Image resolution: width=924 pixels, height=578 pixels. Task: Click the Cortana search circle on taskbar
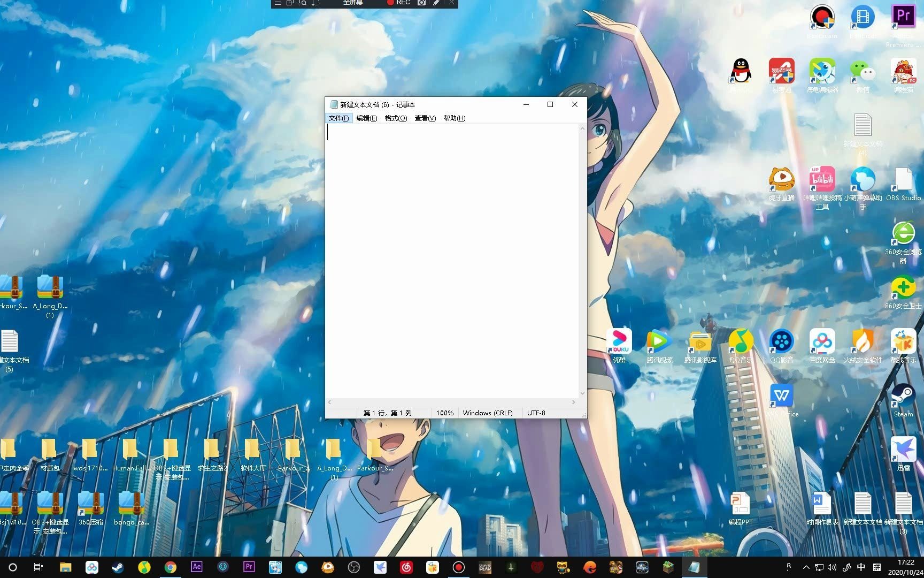[x=13, y=567]
